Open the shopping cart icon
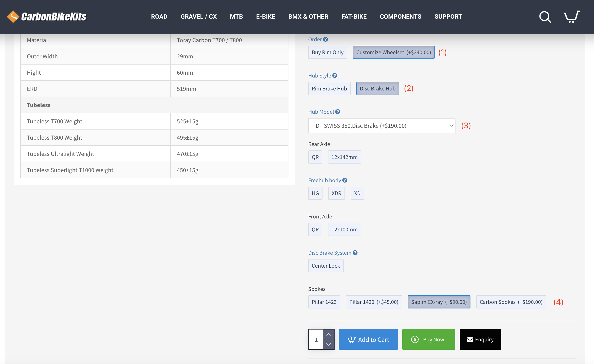This screenshot has height=364, width=594. 572,17
